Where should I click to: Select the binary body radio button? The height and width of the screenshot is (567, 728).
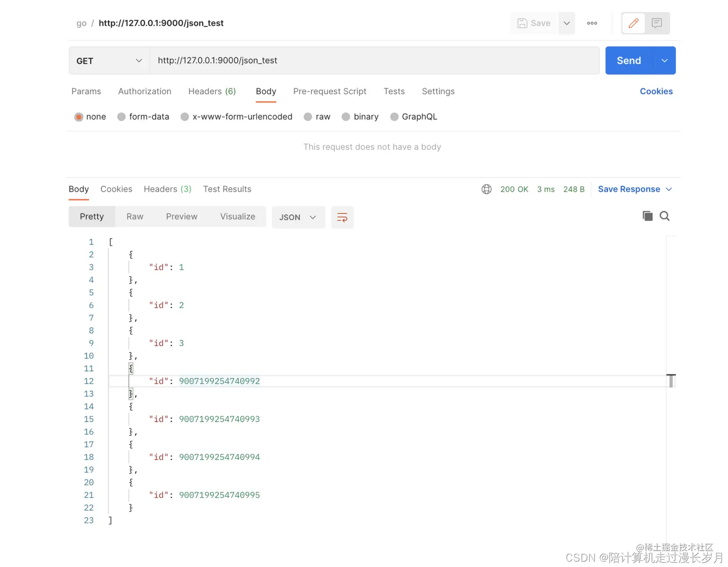point(346,117)
